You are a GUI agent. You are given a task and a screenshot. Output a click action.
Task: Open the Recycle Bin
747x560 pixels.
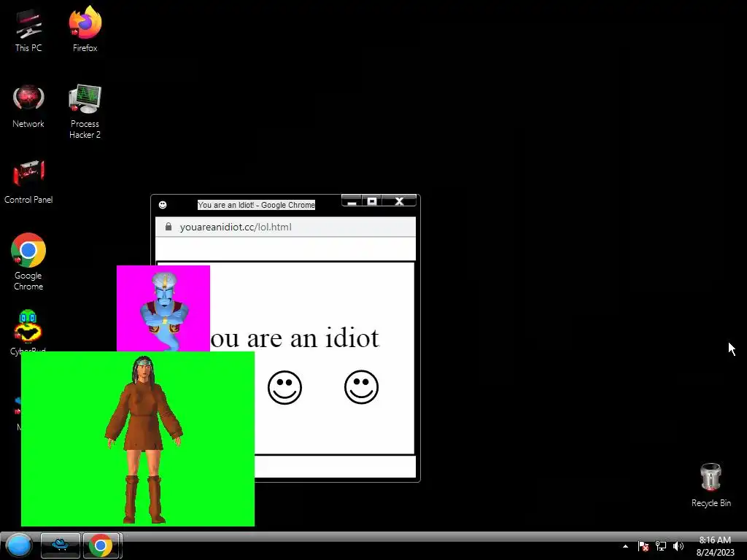(711, 485)
